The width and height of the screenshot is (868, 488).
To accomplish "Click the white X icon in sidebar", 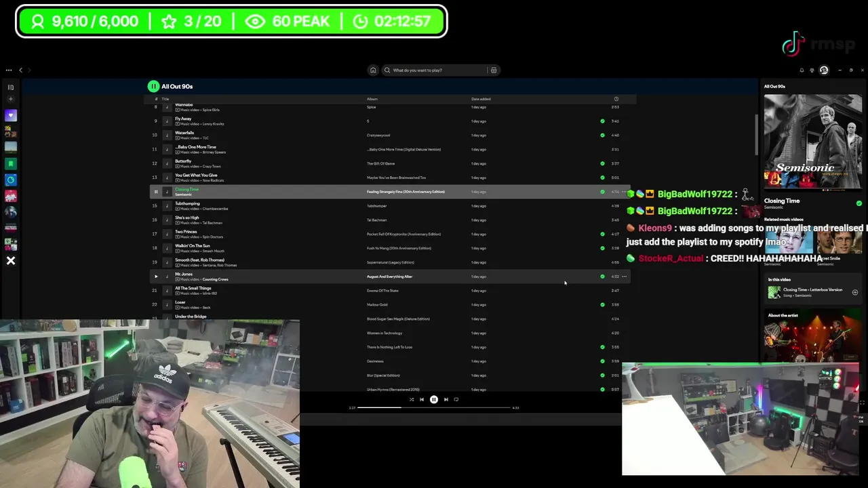I will point(11,260).
